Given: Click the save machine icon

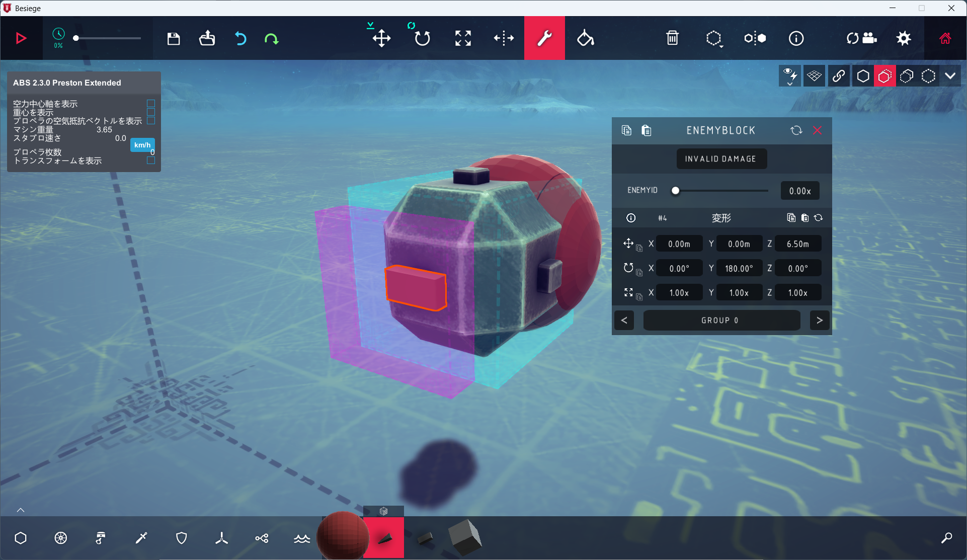Looking at the screenshot, I should click(174, 38).
